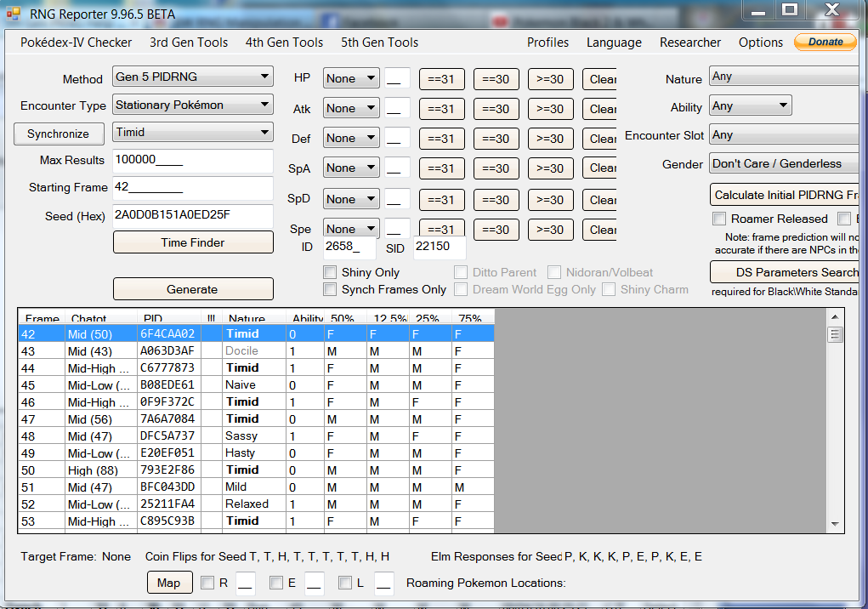The height and width of the screenshot is (609, 868).
Task: Open the 3rd Gen Tools menu
Action: 189,43
